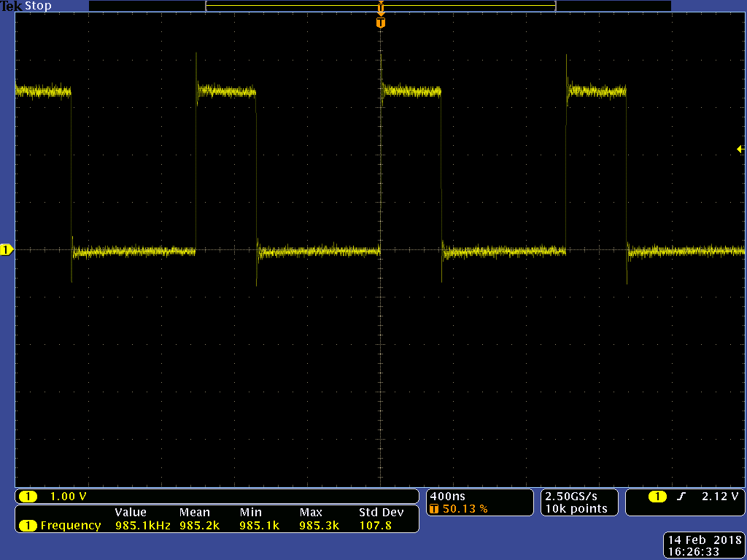Click the channel 1 badge beside Frequency
The image size is (747, 560).
coord(28,526)
